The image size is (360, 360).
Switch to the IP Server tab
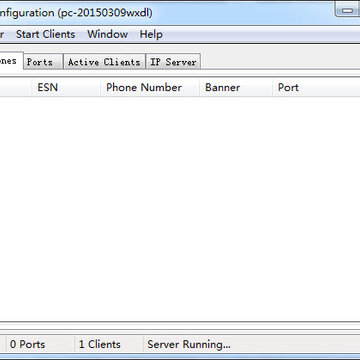[173, 62]
